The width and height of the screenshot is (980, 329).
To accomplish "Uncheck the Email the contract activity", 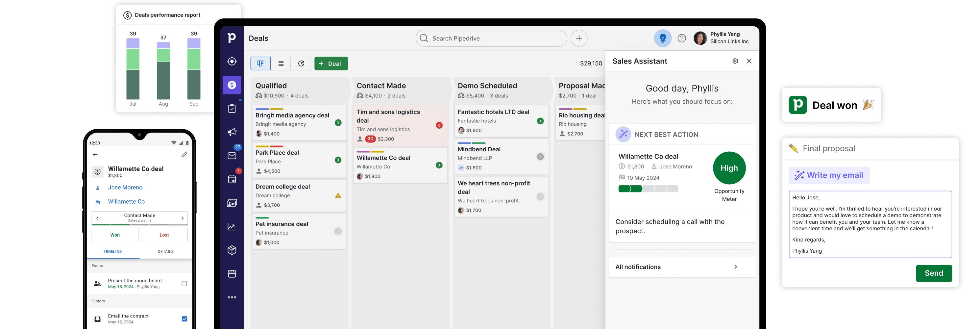I will click(184, 319).
